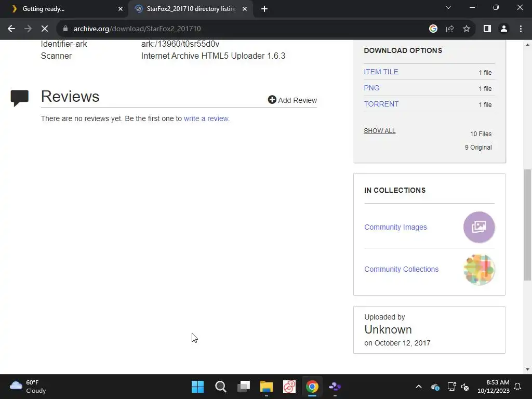Image resolution: width=532 pixels, height=399 pixels.
Task: Download the TORRENT file
Action: click(x=381, y=104)
